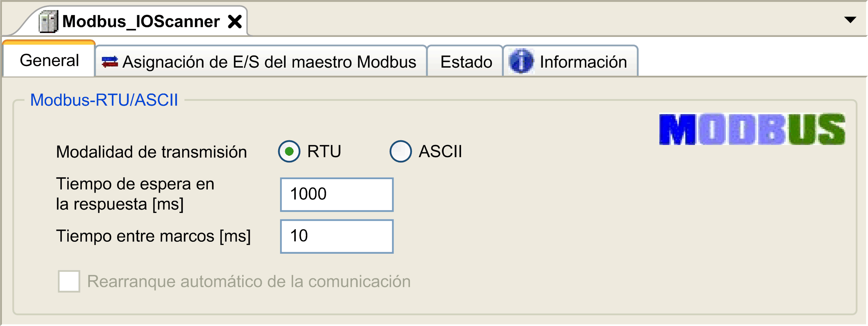Click the blue Información icon

click(x=521, y=62)
